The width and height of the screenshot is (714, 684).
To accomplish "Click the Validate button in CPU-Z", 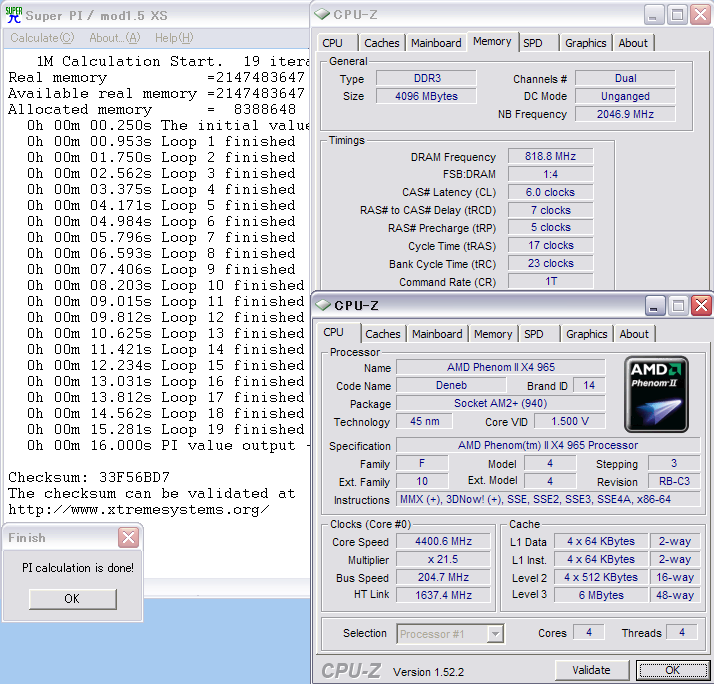I will point(592,670).
